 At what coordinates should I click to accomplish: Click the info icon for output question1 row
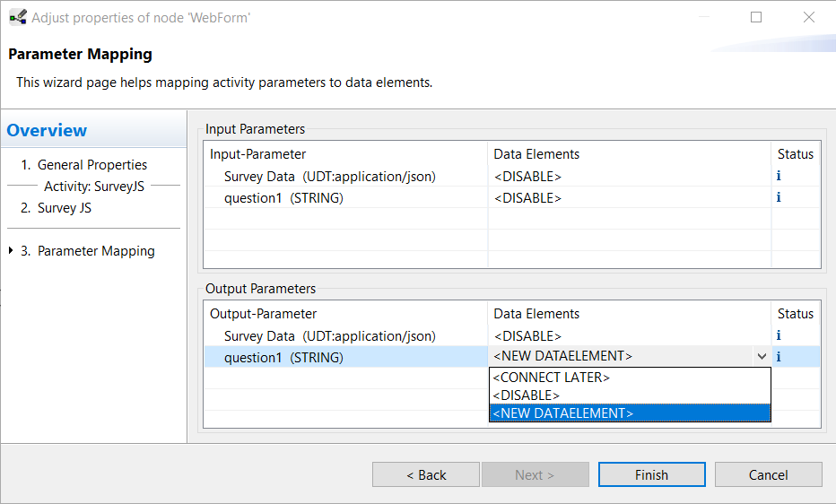[x=779, y=356]
